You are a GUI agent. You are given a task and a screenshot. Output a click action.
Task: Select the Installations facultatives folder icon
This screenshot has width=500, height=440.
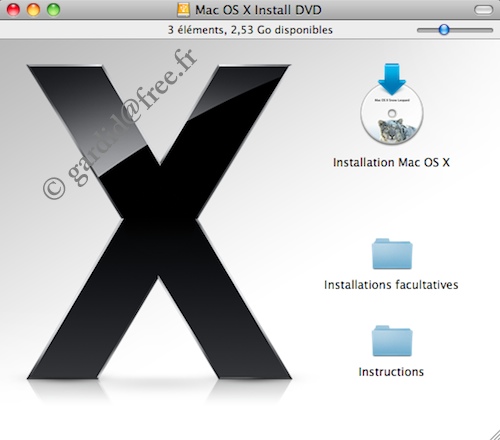392,254
